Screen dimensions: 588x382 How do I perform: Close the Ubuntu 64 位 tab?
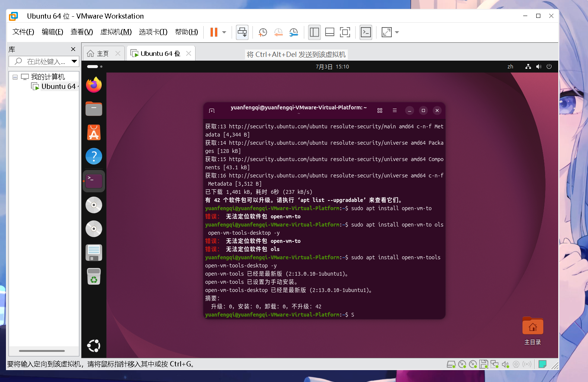pyautogui.click(x=188, y=54)
